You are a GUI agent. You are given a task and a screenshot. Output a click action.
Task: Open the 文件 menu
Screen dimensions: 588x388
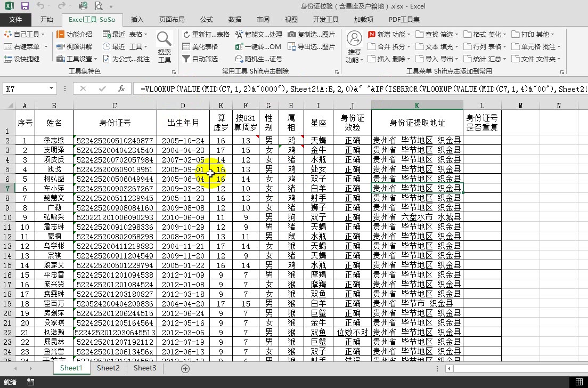click(x=16, y=19)
